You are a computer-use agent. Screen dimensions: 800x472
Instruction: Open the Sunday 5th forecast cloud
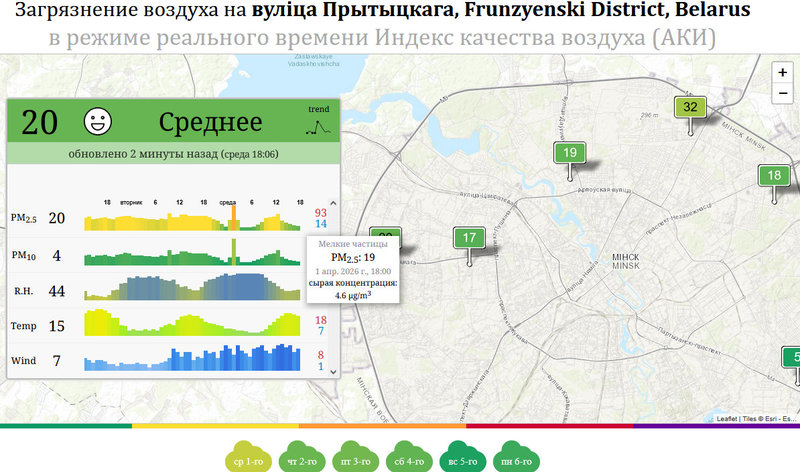[461, 456]
